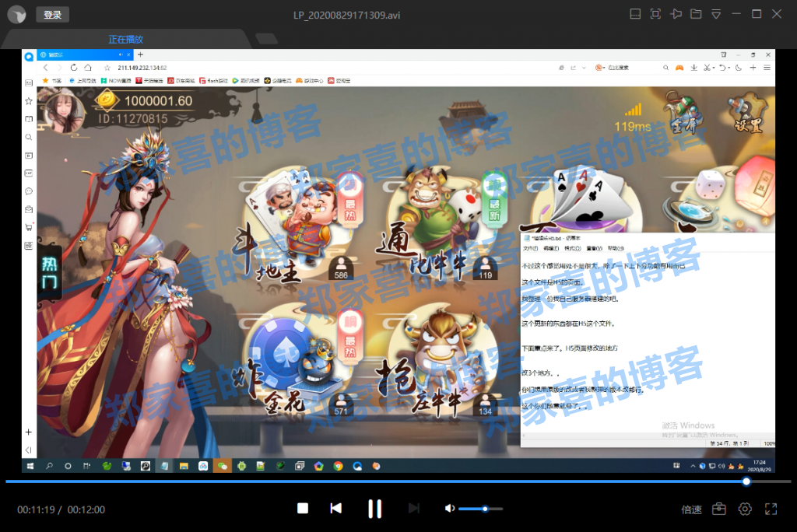Open file folder icon in title bar
The width and height of the screenshot is (797, 532).
(696, 14)
